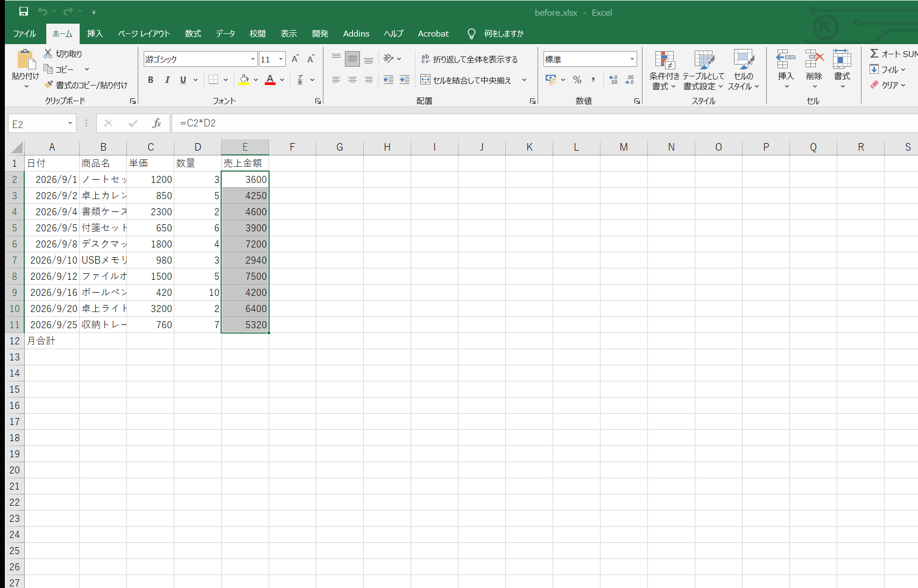Click the Increase Indent icon
Viewport: 918px width, 588px height.
click(x=405, y=80)
